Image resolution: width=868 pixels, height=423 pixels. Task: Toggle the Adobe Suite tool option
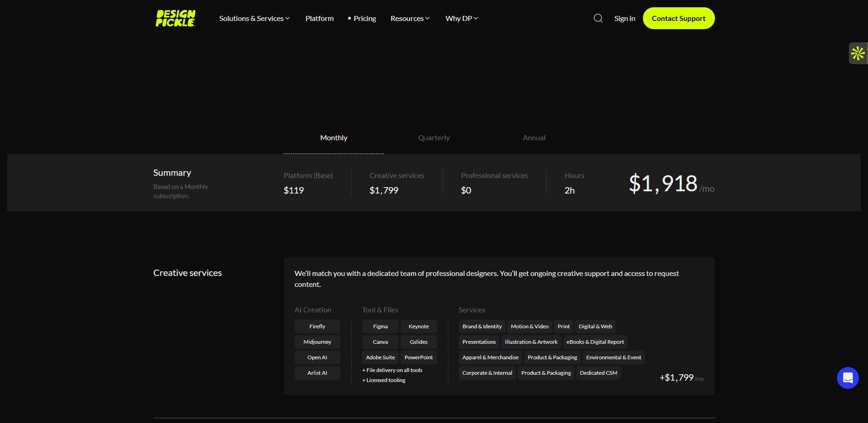coord(380,357)
